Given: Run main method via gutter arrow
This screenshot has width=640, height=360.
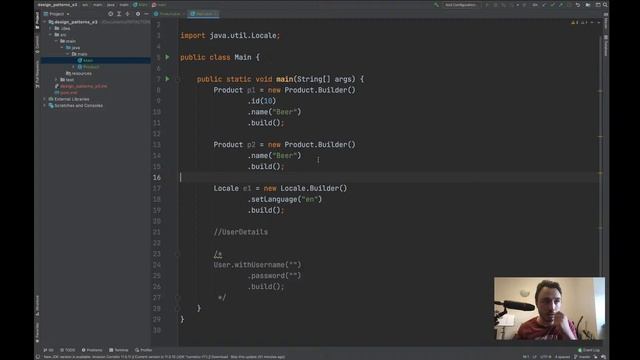Looking at the screenshot, I should (x=167, y=79).
